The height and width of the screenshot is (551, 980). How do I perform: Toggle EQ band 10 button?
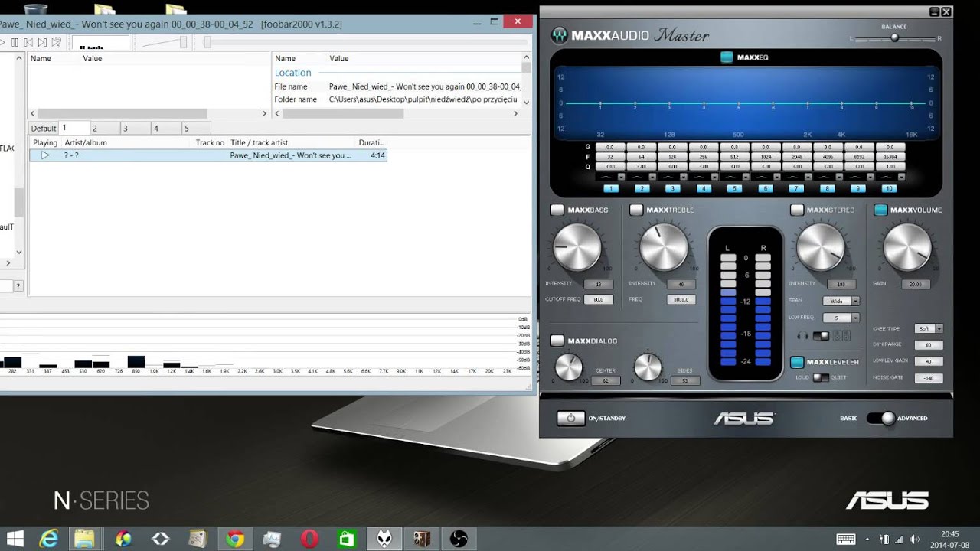(889, 188)
